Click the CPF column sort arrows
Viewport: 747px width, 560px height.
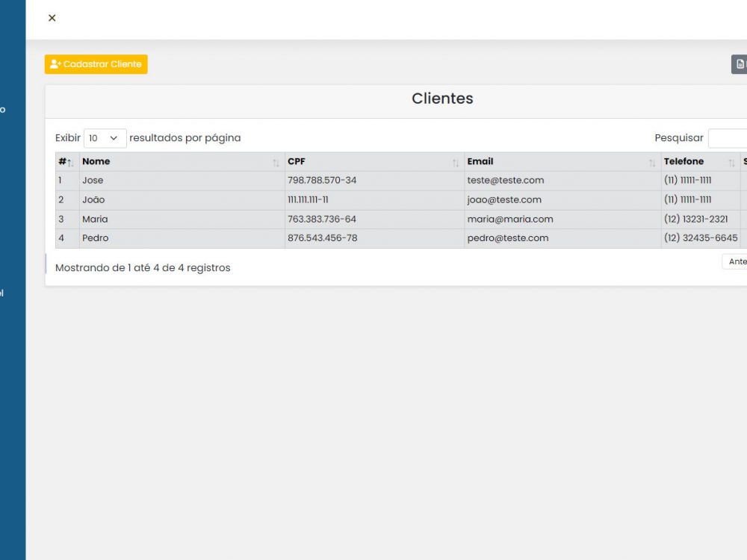(456, 162)
